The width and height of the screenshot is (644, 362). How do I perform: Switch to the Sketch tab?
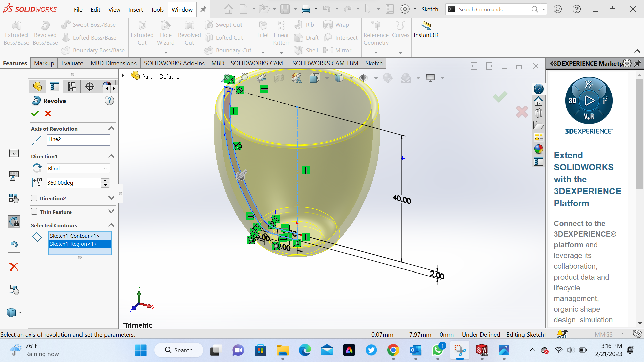374,63
